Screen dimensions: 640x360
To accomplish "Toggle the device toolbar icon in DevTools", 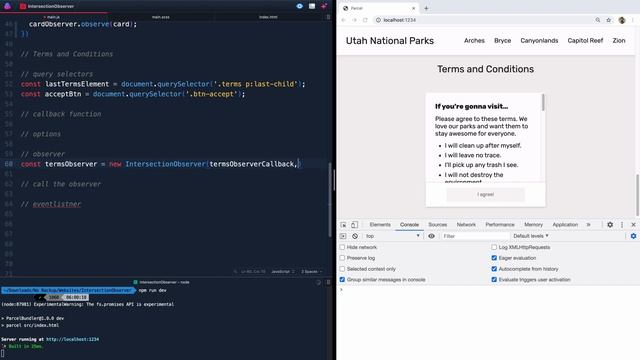I will point(354,225).
